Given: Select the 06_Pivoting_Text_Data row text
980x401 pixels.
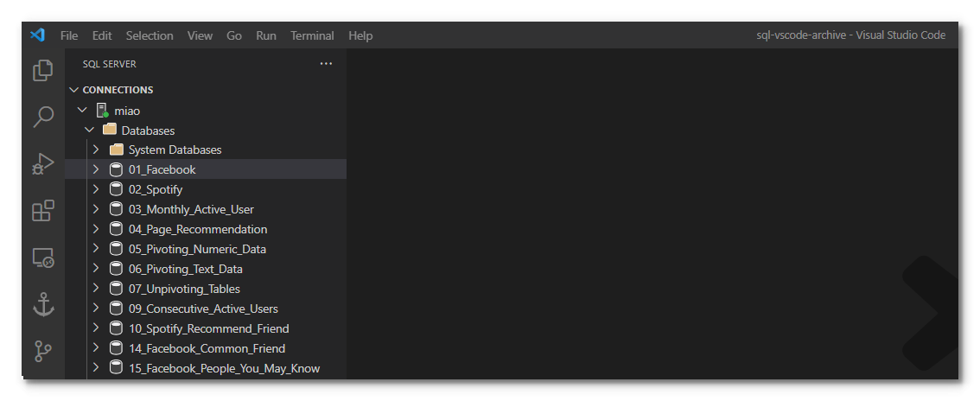Looking at the screenshot, I should coord(186,270).
